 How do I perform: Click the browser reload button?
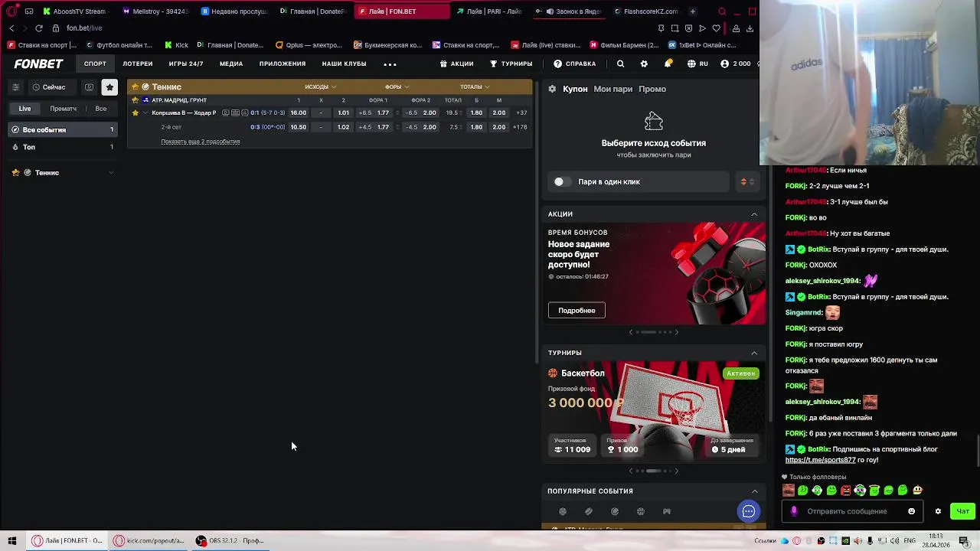pos(38,28)
